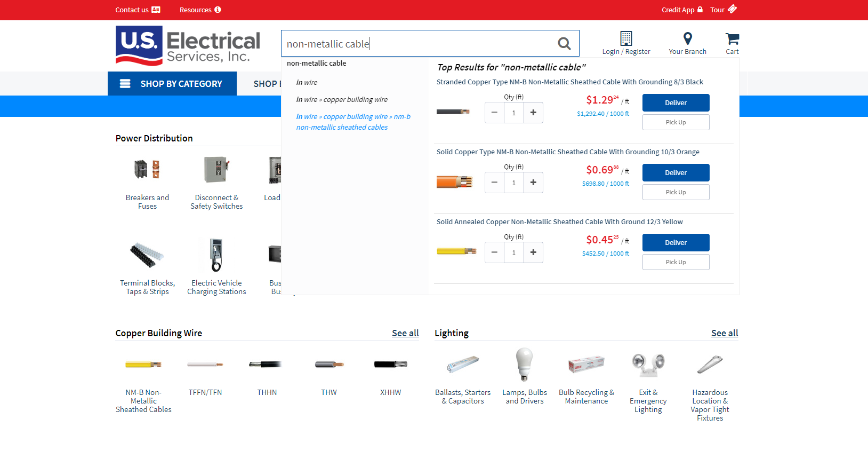
Task: Click the Tour ticket icon
Action: click(x=732, y=9)
